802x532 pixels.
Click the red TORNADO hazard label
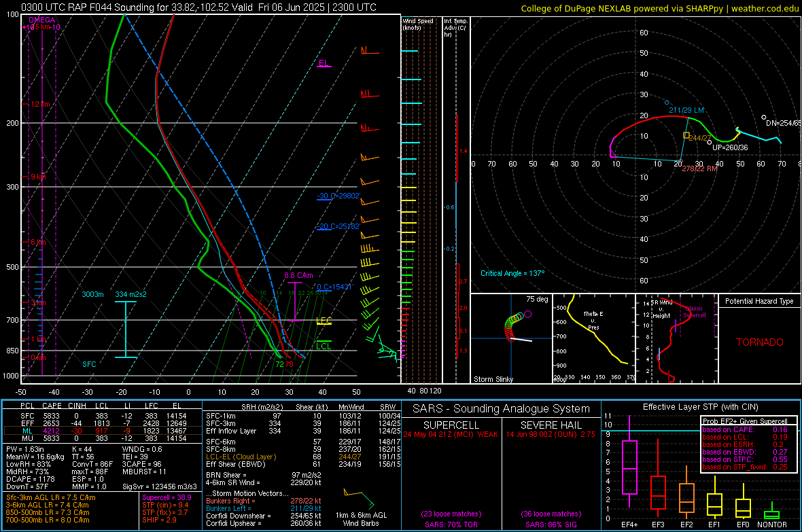(x=760, y=342)
